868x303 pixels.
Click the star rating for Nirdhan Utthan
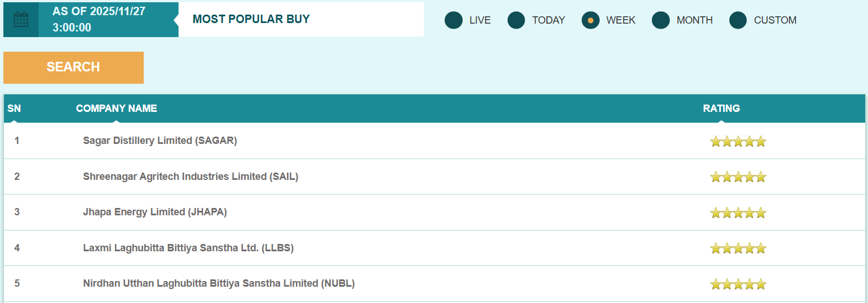click(x=738, y=284)
